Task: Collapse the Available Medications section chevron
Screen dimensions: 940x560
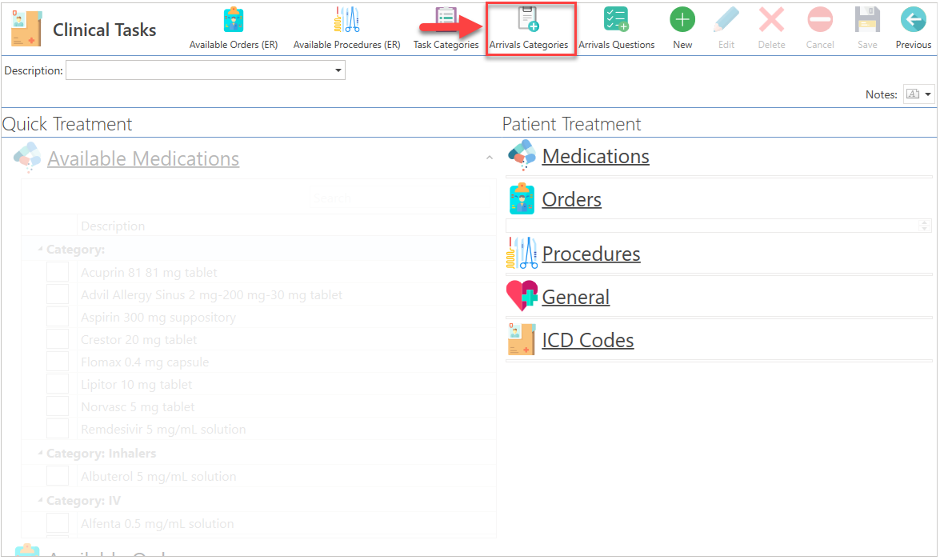Action: [489, 158]
